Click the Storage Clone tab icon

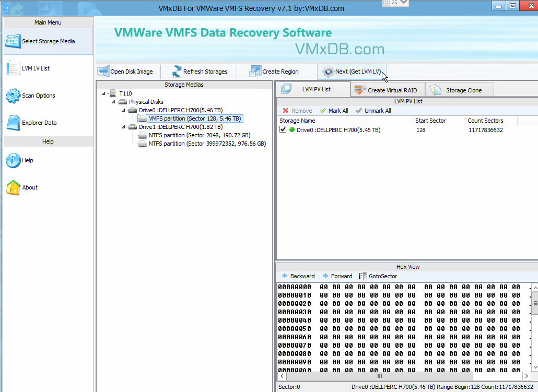click(435, 90)
